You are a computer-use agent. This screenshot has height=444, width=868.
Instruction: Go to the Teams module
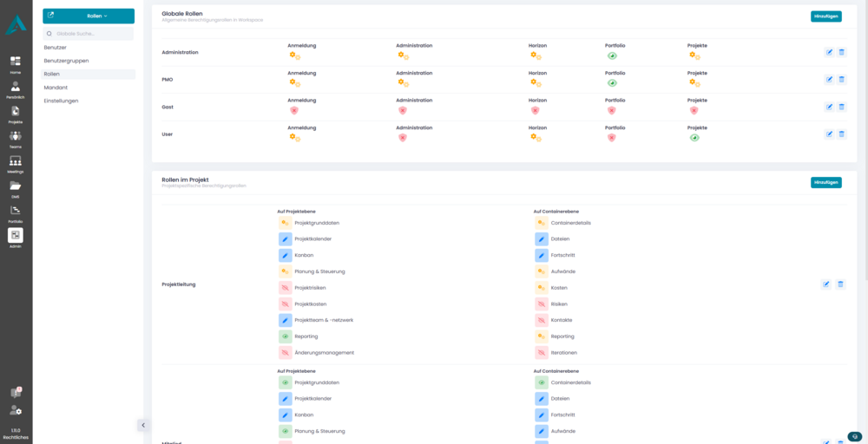click(x=16, y=139)
